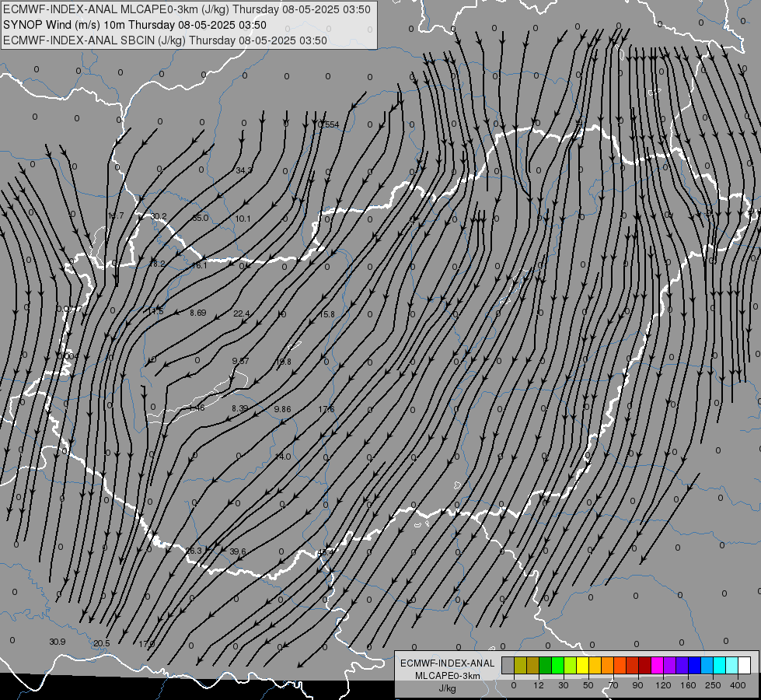Click the sky blue legend swatch
The image size is (761, 700).
707,665
